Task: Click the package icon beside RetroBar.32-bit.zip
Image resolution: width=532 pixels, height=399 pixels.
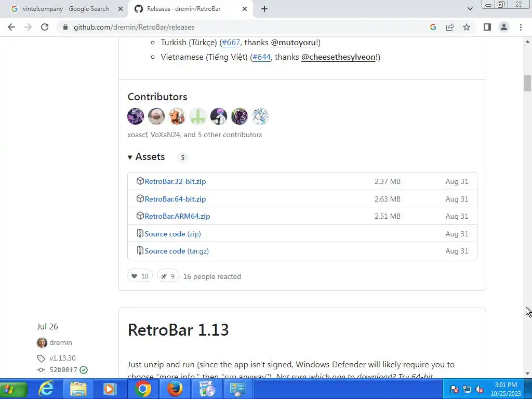Action: tap(140, 181)
